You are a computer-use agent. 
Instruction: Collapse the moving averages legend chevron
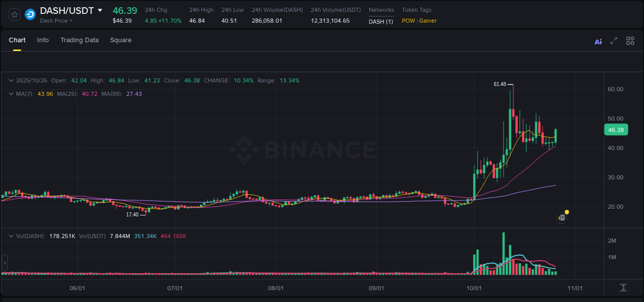coord(11,94)
